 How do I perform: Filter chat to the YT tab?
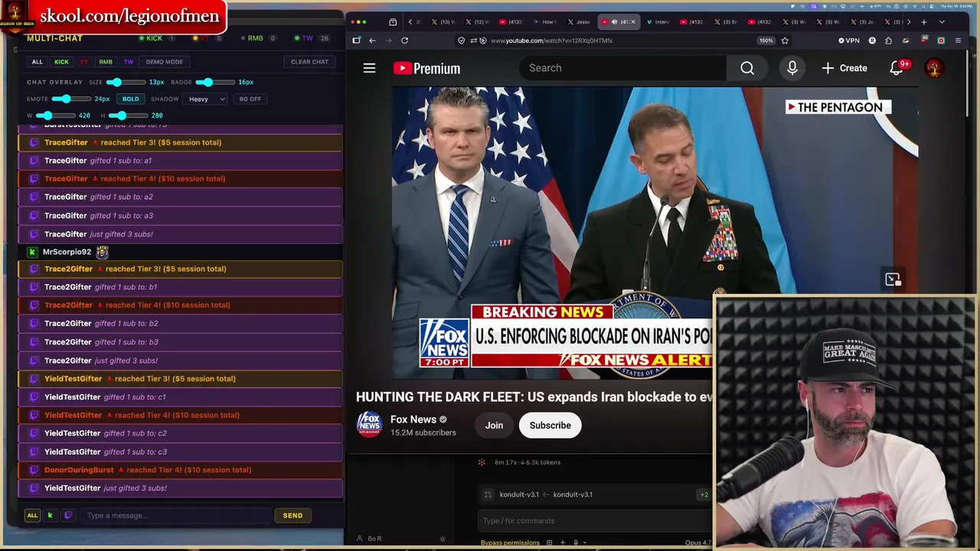click(84, 62)
